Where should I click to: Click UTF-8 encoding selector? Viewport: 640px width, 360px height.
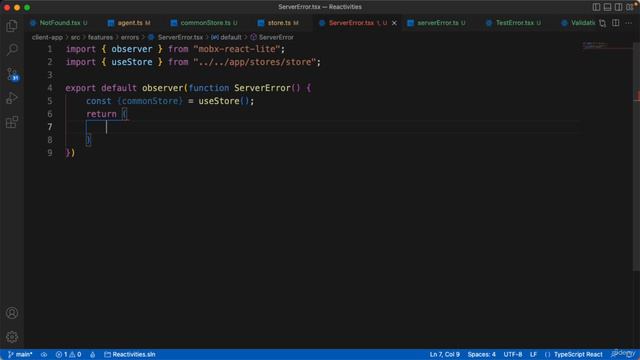pos(513,354)
